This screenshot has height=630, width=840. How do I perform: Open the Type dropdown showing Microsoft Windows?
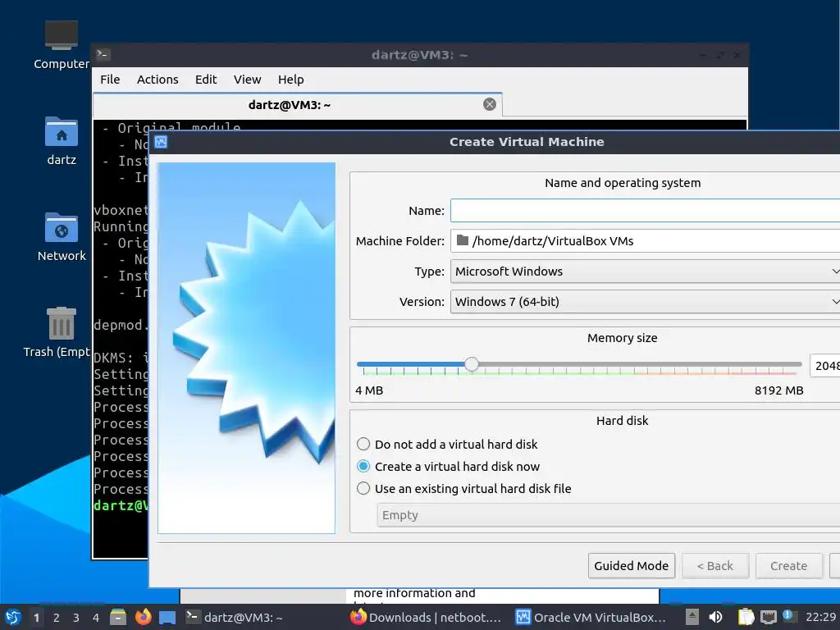tap(645, 272)
